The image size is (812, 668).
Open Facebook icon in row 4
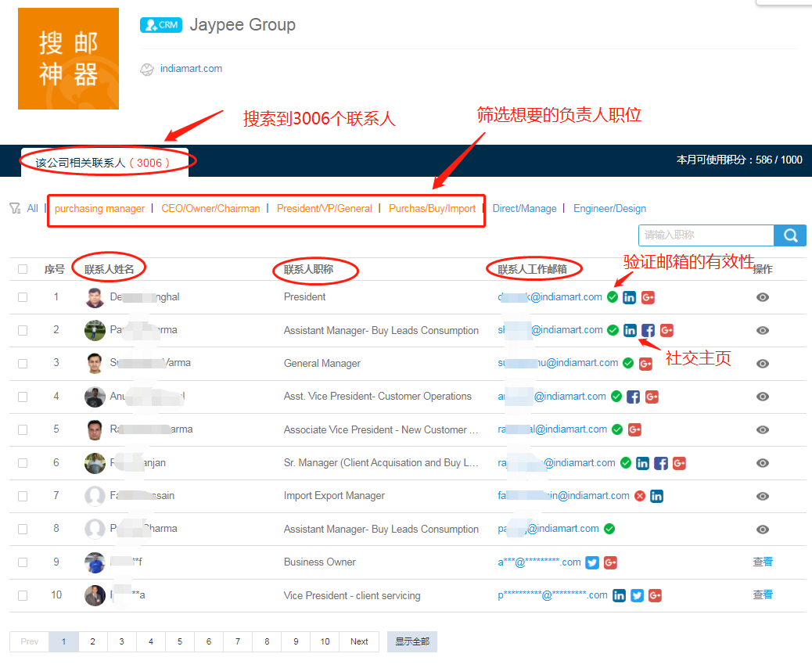634,397
